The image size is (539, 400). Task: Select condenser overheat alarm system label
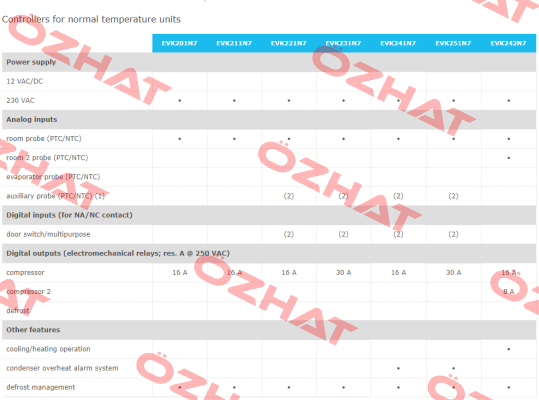(62, 368)
